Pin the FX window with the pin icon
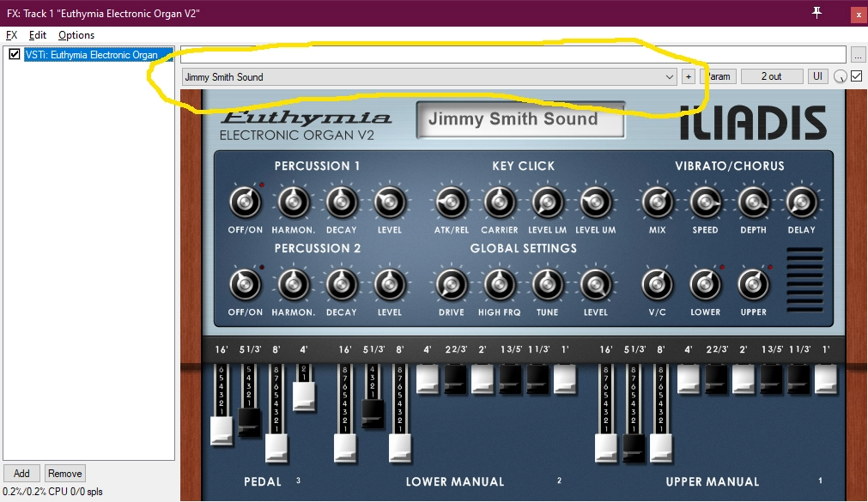Viewport: 868px width, 502px height. click(x=816, y=12)
